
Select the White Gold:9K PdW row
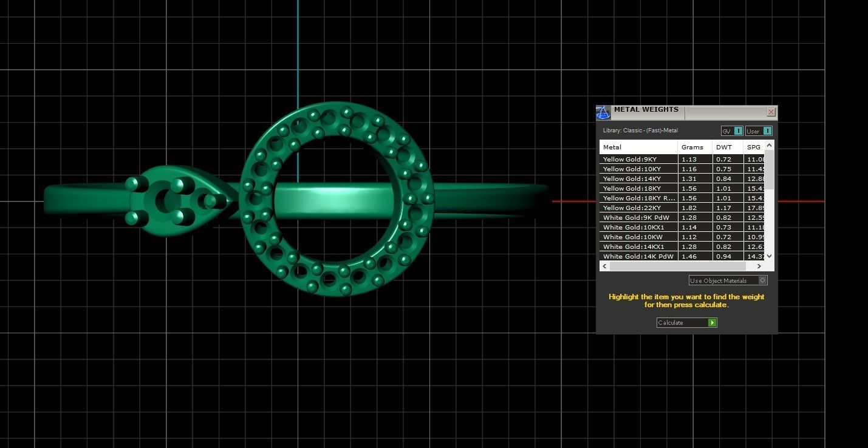tap(682, 217)
